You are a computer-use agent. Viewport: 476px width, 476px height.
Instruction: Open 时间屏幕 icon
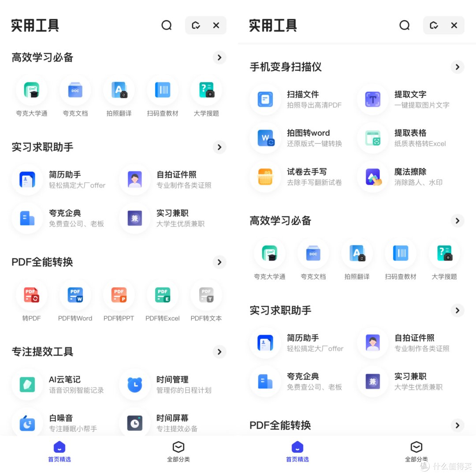tap(135, 423)
